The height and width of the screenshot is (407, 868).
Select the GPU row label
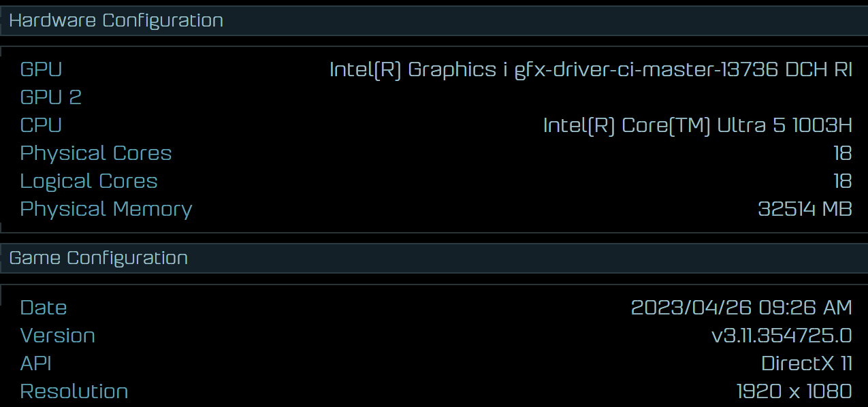[x=41, y=69]
